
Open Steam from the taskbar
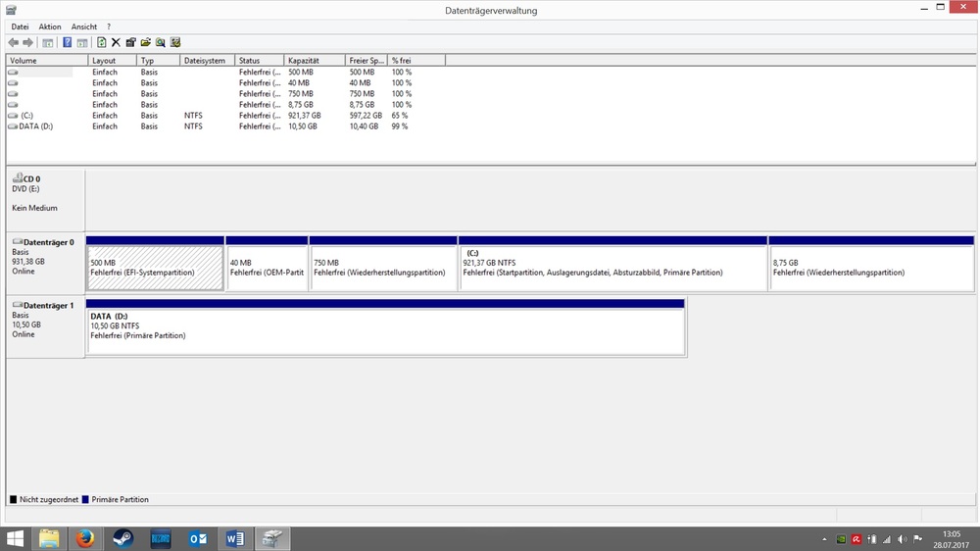pos(123,538)
